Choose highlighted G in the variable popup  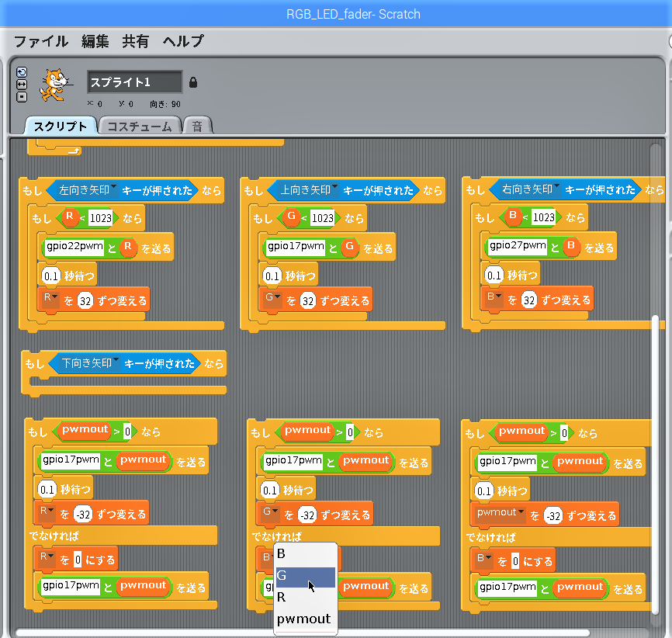click(x=306, y=576)
